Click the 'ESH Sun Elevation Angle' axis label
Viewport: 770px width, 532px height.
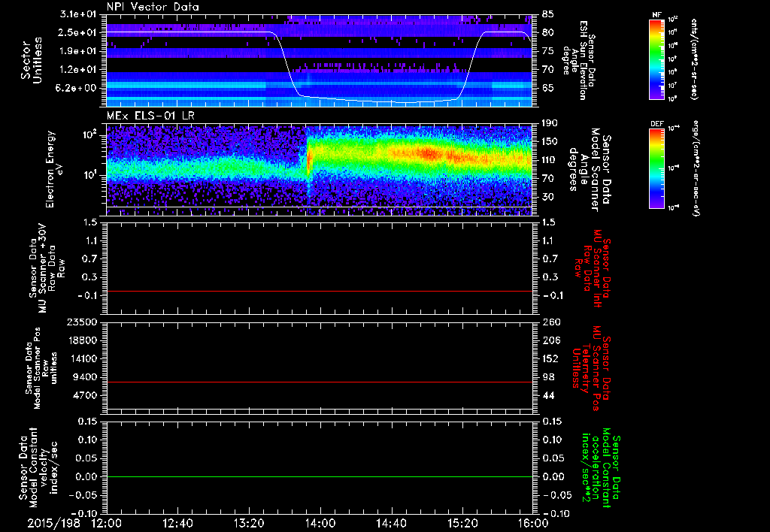tap(580, 60)
